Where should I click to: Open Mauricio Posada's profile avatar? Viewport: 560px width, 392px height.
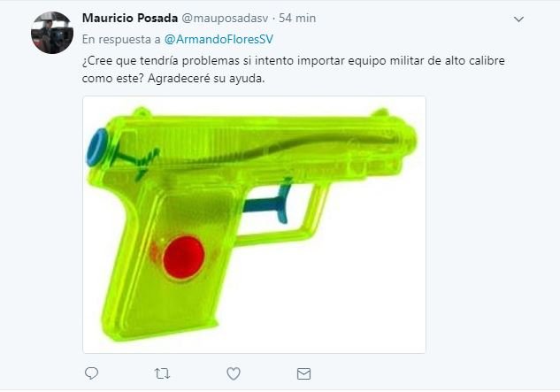tap(52, 33)
